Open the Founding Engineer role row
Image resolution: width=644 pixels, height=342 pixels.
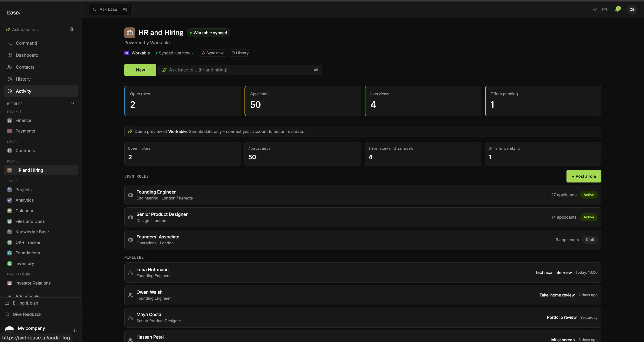click(363, 195)
